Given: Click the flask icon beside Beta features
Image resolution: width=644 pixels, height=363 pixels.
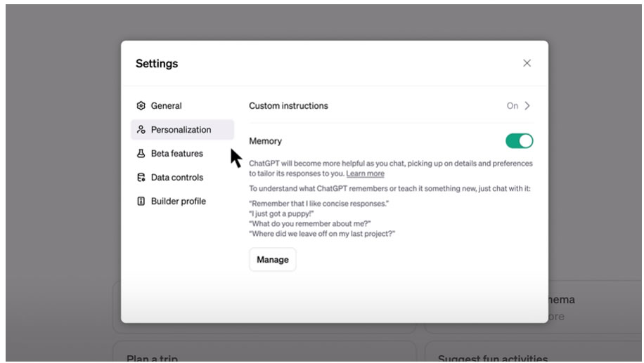Looking at the screenshot, I should 141,154.
